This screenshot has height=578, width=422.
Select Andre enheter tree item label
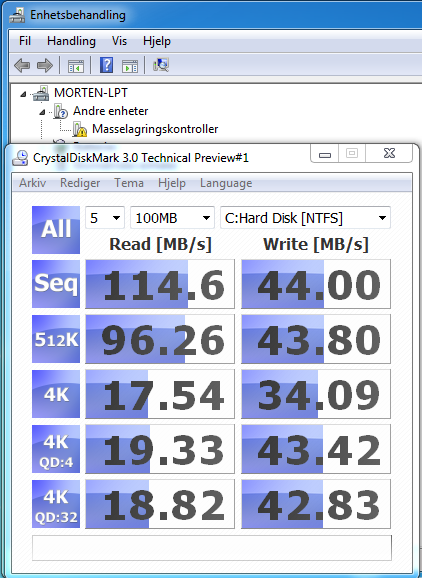pos(111,111)
